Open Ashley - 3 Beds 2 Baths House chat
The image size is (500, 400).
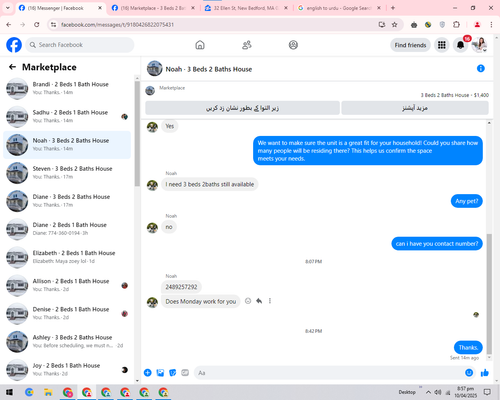(x=67, y=341)
